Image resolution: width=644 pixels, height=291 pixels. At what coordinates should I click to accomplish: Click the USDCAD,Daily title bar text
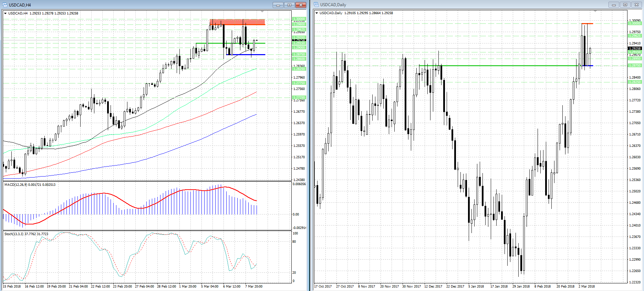tap(333, 5)
